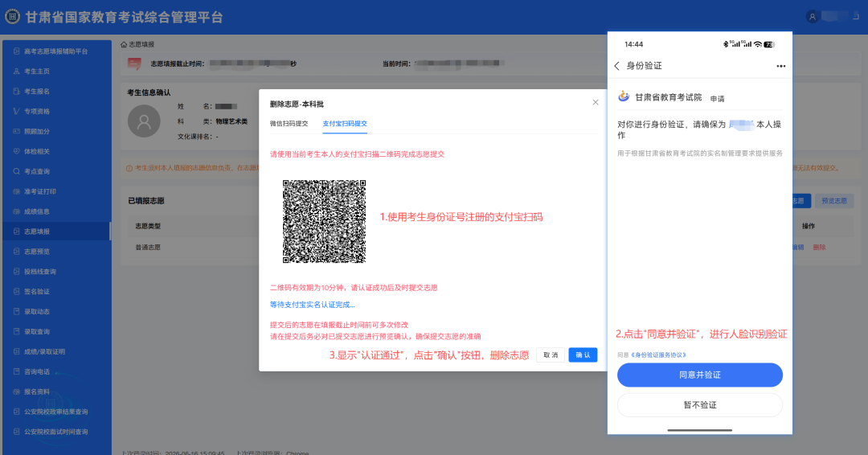868x455 pixels.
Task: Click the phone Wi-Fi status icon
Action: pyautogui.click(x=758, y=44)
